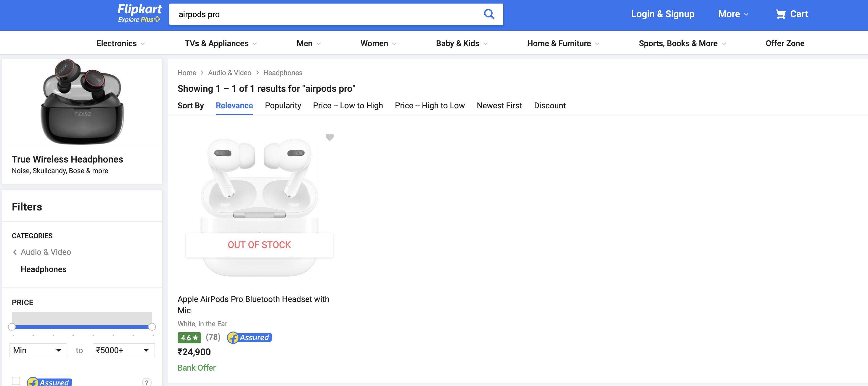Sort by Relevance
This screenshot has width=868, height=386.
tap(234, 105)
